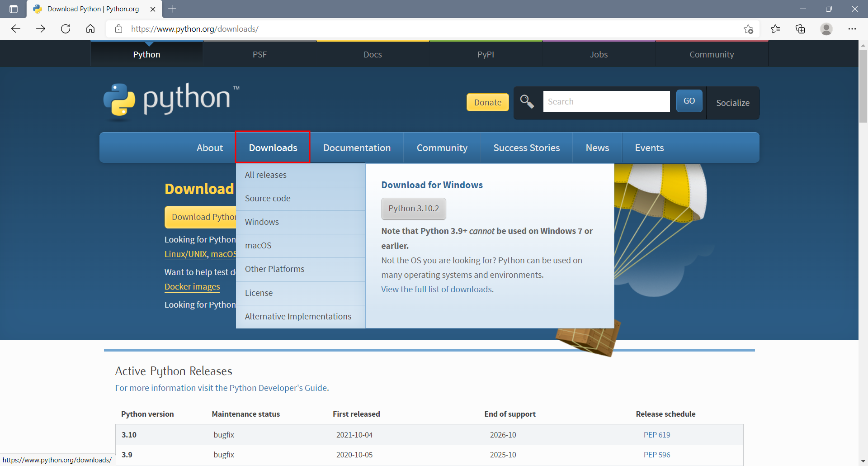Open the About navigation menu
Screen dimensions: 868x466
210,148
